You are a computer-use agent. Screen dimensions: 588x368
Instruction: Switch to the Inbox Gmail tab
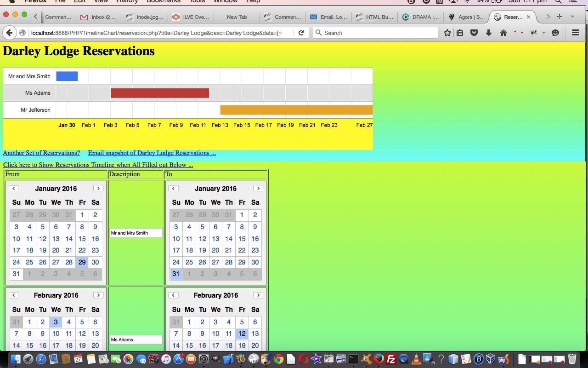pyautogui.click(x=99, y=17)
